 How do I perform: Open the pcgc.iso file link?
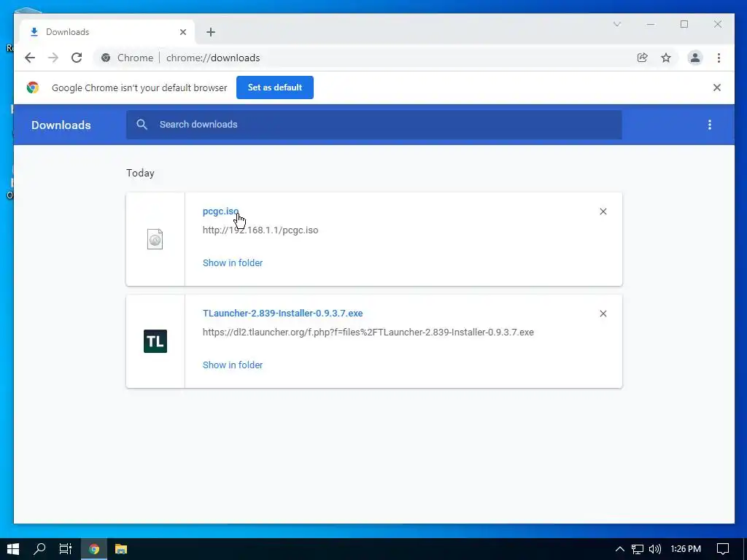pyautogui.click(x=220, y=211)
